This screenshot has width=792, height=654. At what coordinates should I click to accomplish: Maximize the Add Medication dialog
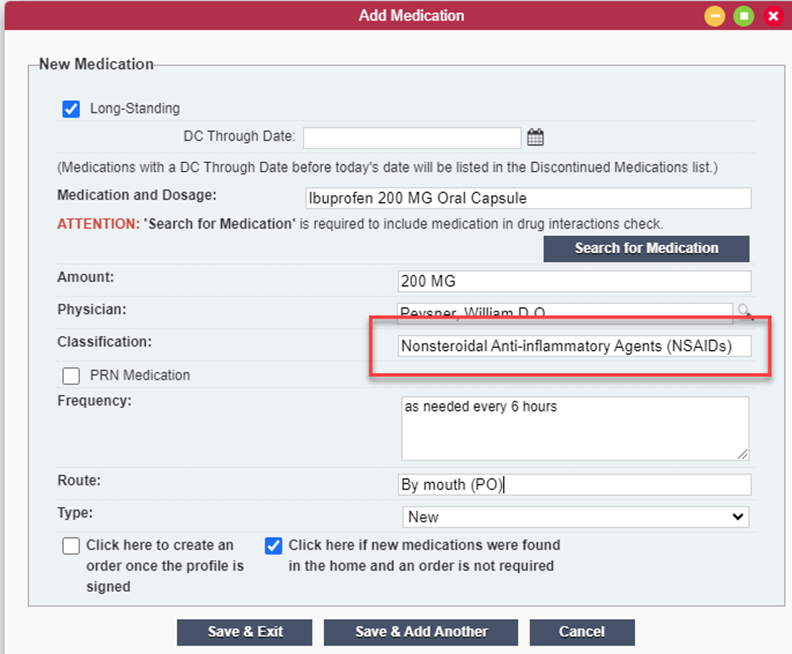click(744, 16)
